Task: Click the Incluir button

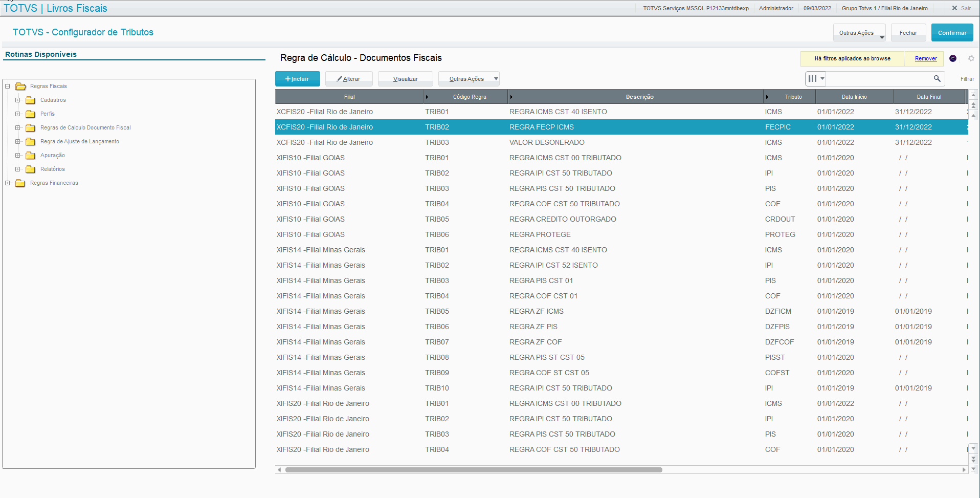Action: click(x=298, y=79)
